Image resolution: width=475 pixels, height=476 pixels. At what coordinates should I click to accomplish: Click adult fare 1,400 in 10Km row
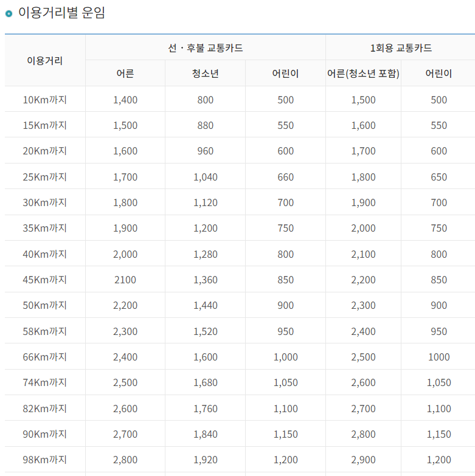125,100
